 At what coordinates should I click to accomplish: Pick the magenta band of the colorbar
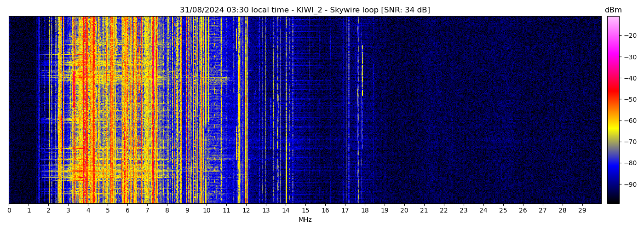pyautogui.click(x=613, y=53)
